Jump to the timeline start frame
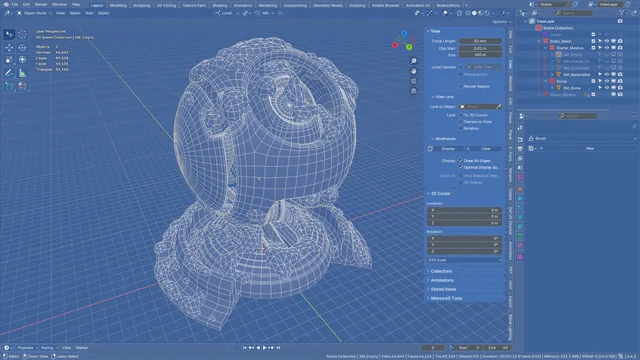 244,348
